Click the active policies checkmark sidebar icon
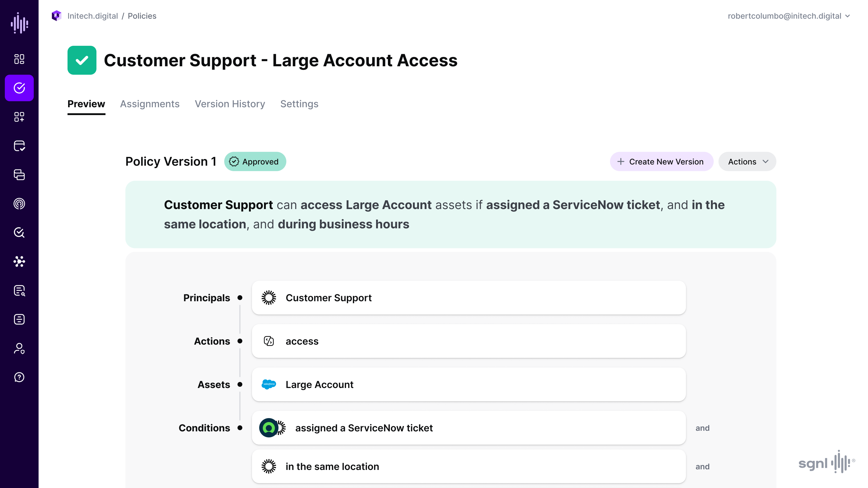This screenshot has height=488, width=868. [19, 88]
